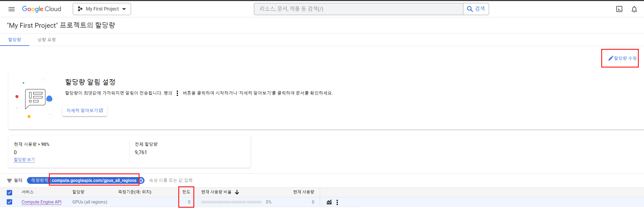Focus the 속성 이름 또는 값 입력 filter field
Image resolution: width=644 pixels, height=214 pixels.
click(x=171, y=180)
